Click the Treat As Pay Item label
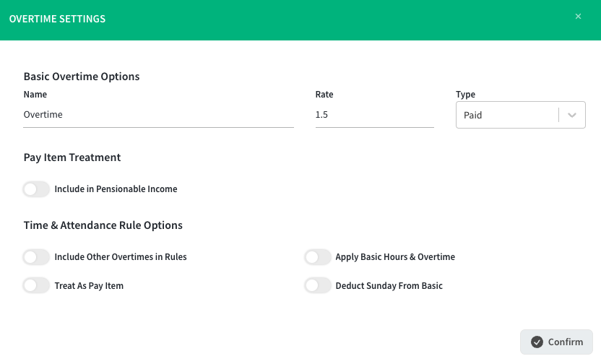The width and height of the screenshot is (601, 364). pos(89,286)
